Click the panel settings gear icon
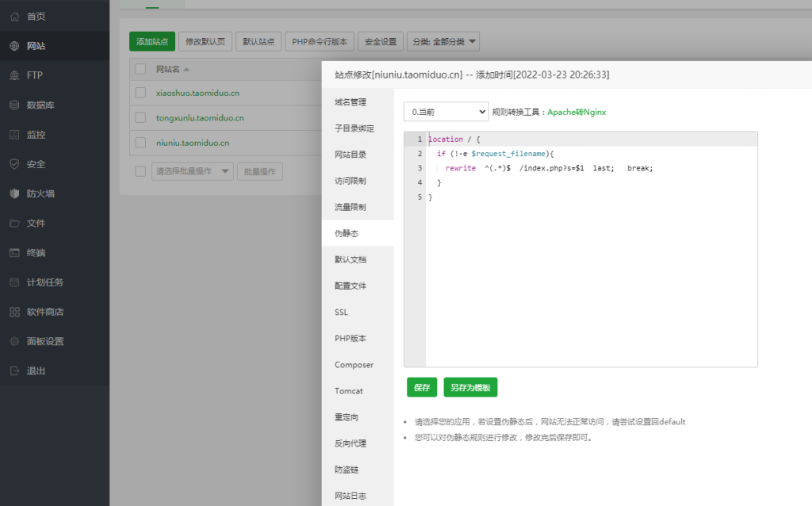This screenshot has height=506, width=812. coord(14,342)
